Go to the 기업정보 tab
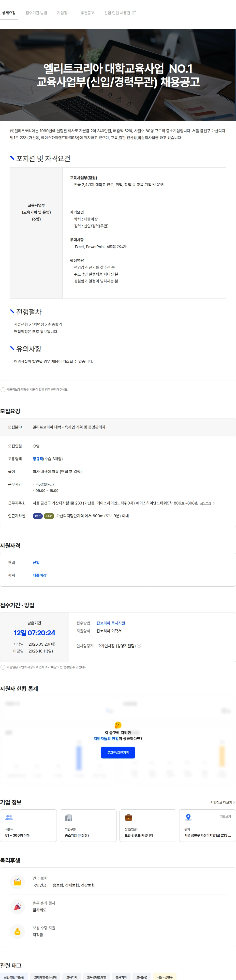Image resolution: width=236 pixels, height=980 pixels. pyautogui.click(x=64, y=13)
